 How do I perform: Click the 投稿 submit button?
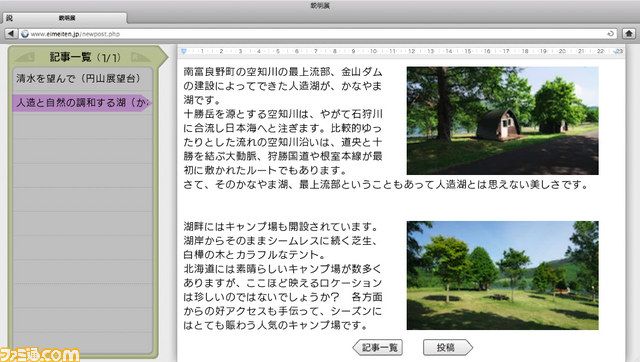448,347
